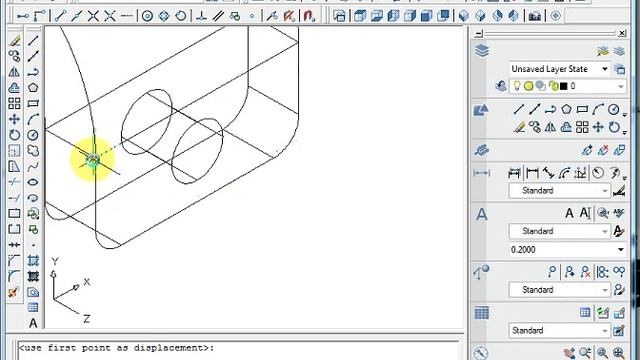This screenshot has width=640, height=360.
Task: Select Array in dashboard modify row
Action: click(582, 127)
